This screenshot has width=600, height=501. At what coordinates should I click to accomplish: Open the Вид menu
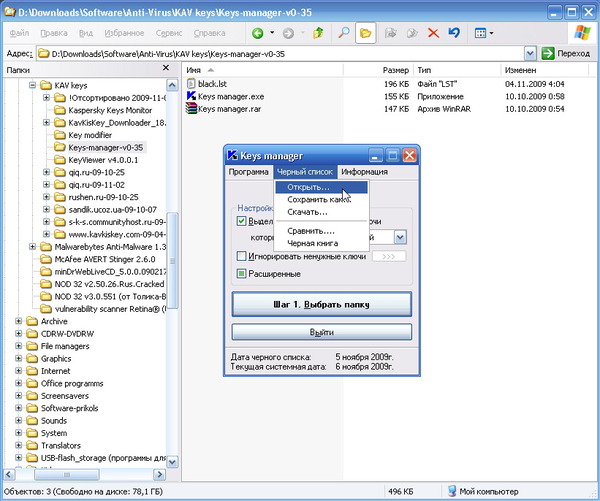[x=86, y=33]
